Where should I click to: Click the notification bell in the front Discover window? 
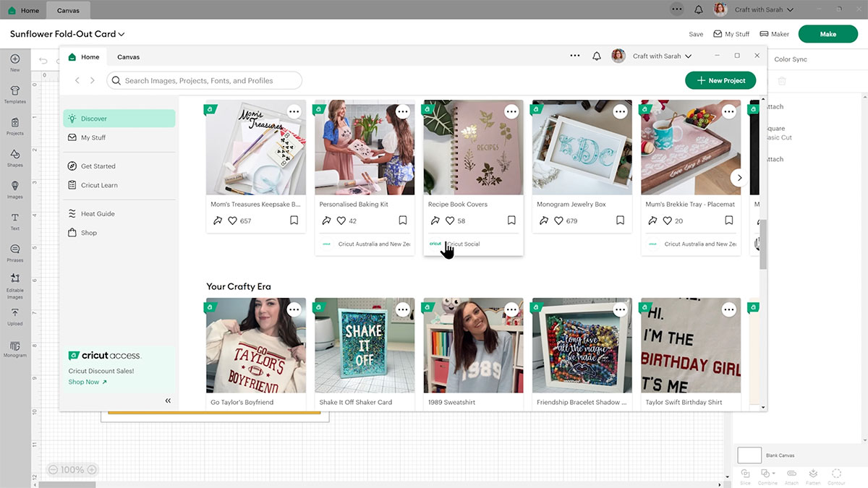(597, 56)
